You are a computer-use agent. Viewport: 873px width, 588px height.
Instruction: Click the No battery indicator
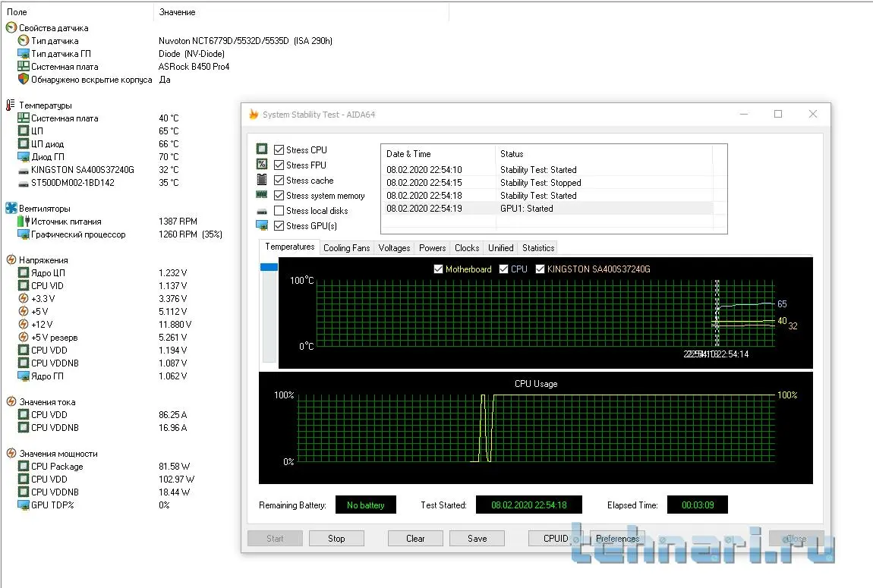365,505
